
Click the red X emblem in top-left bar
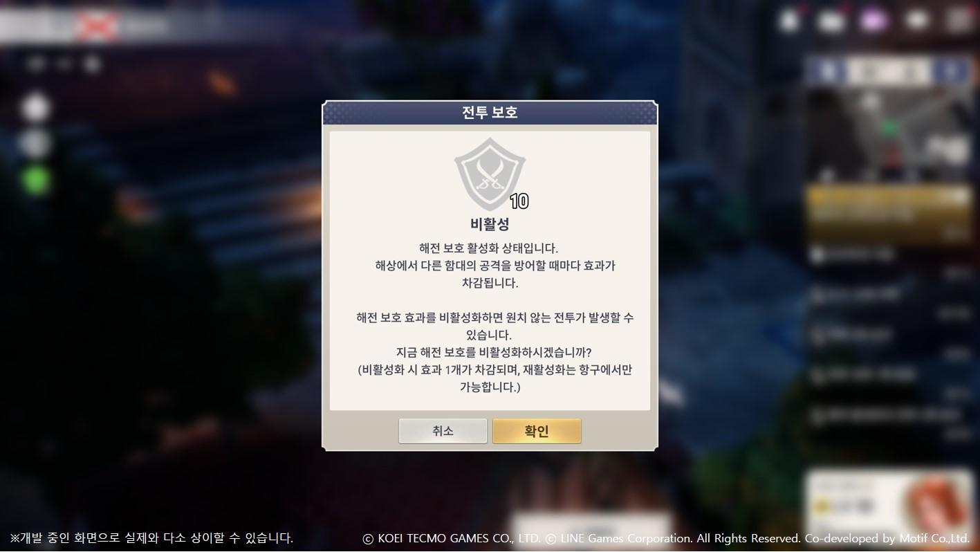(x=96, y=26)
